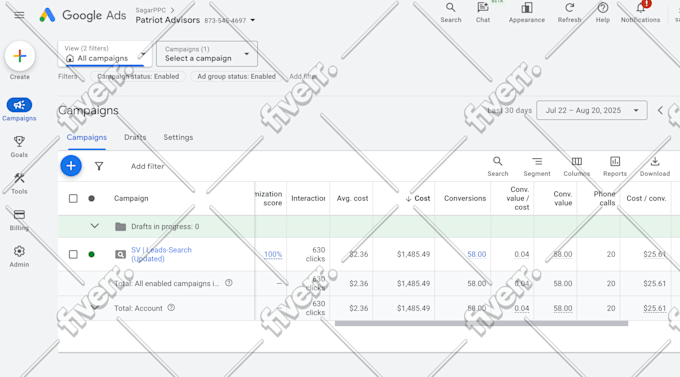Screen dimensions: 680x377
Task: Click the Ad group status: Enabled filter chip
Action: 236,76
